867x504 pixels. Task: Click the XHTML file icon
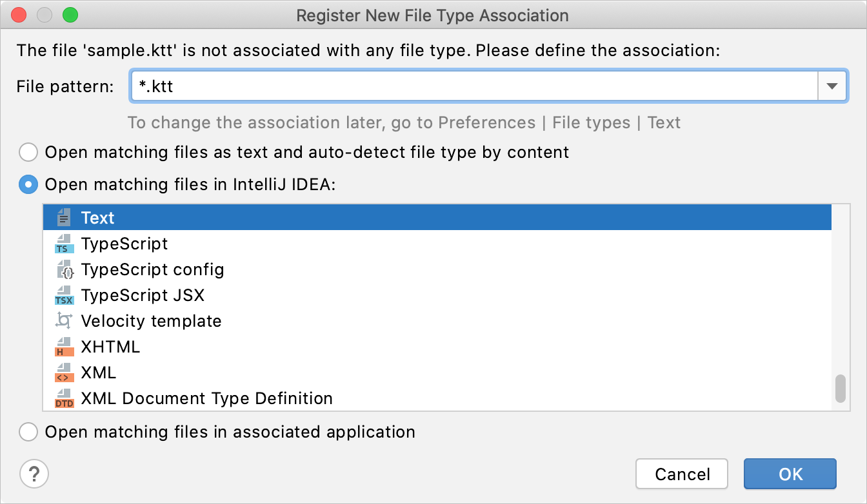tap(64, 347)
